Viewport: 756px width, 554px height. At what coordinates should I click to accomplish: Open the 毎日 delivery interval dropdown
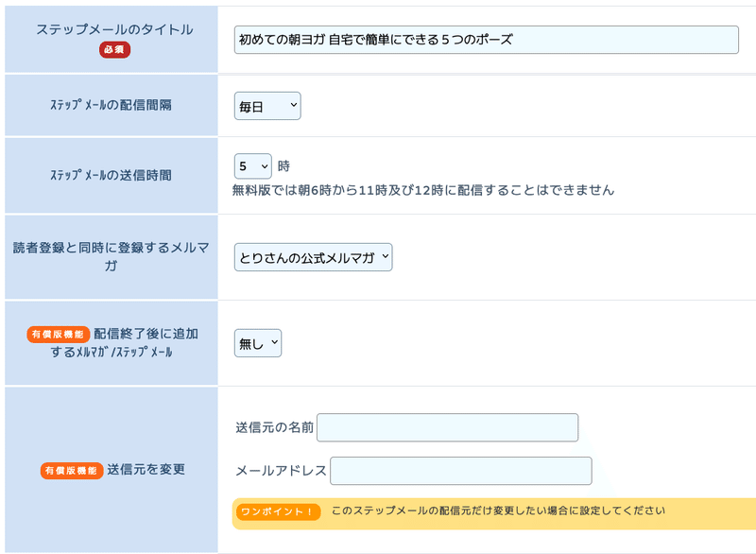pyautogui.click(x=267, y=106)
